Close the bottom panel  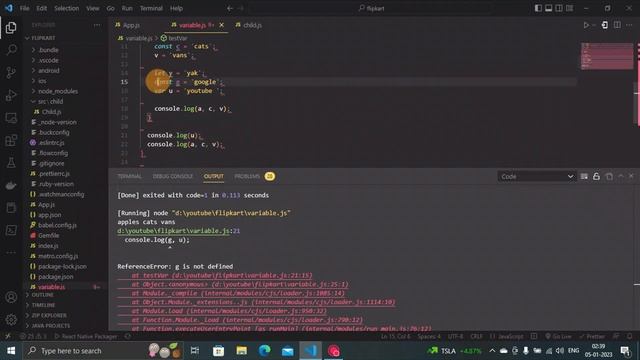click(x=631, y=176)
